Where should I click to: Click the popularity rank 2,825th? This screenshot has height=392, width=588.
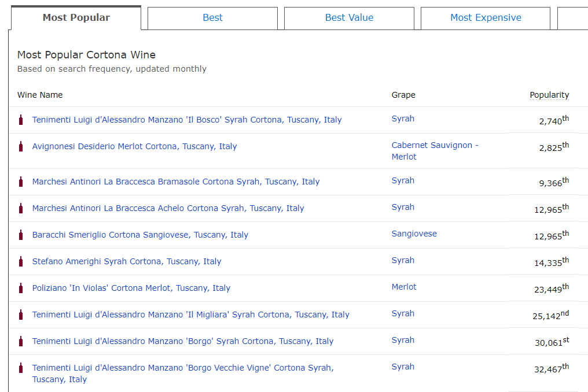(554, 147)
